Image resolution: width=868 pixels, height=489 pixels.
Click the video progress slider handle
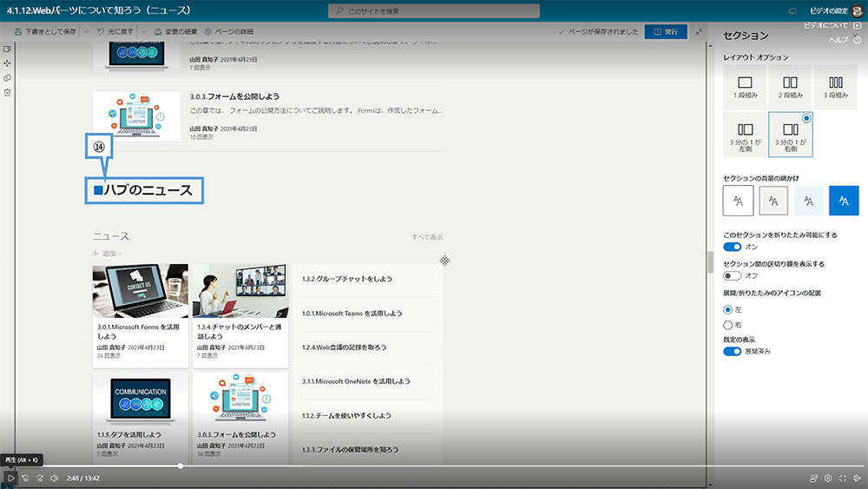coord(181,466)
